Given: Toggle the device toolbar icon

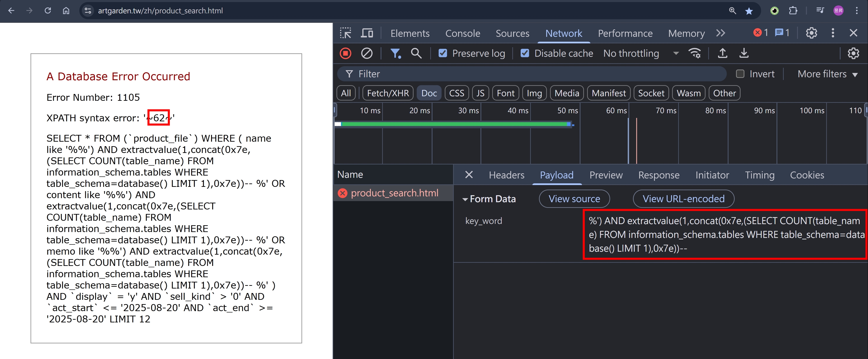Looking at the screenshot, I should coord(367,33).
